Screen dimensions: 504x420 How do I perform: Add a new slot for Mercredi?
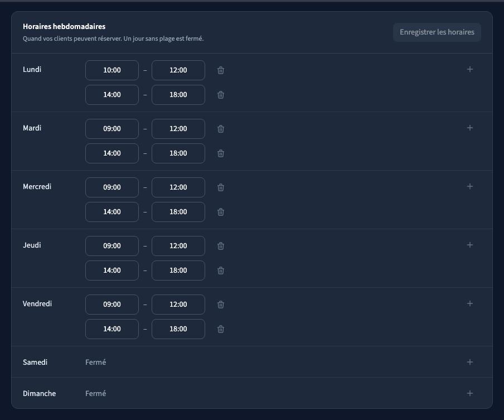click(469, 186)
